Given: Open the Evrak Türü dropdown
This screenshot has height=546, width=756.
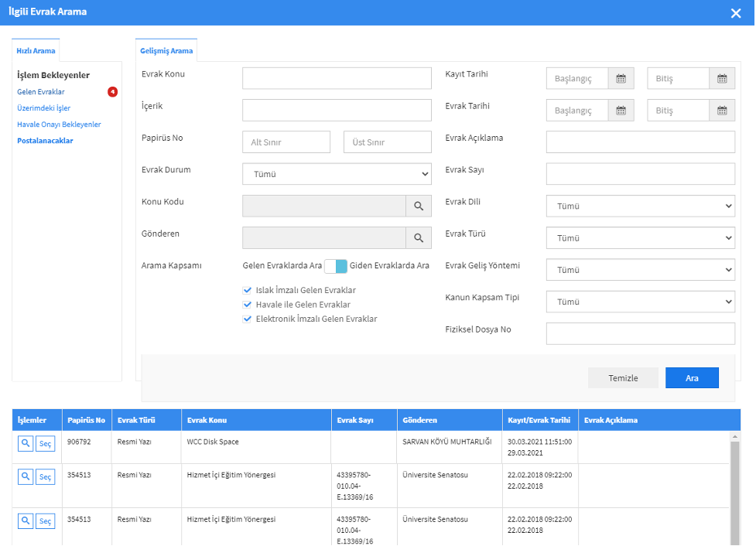Looking at the screenshot, I should pyautogui.click(x=640, y=237).
